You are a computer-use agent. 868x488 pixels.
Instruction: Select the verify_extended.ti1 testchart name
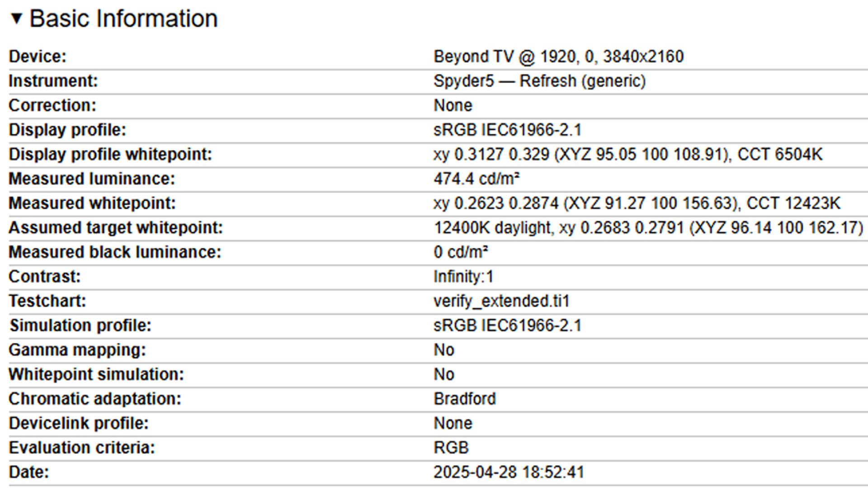501,300
